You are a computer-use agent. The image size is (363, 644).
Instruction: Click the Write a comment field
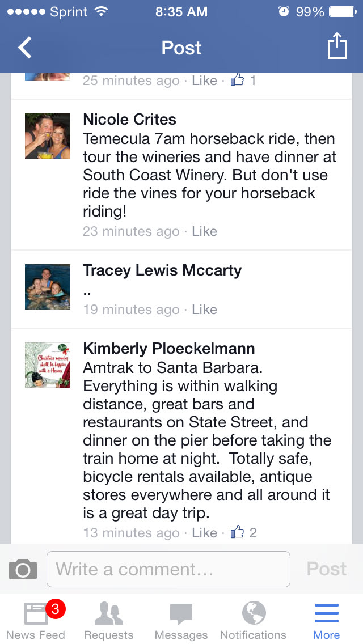168,569
